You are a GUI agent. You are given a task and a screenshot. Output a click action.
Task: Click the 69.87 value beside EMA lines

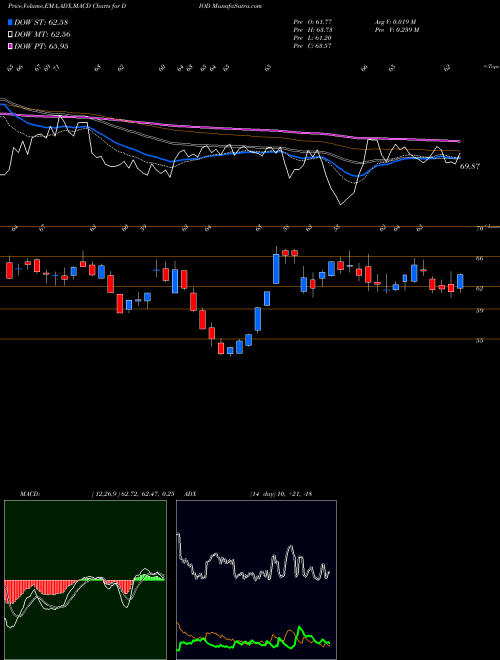(470, 167)
